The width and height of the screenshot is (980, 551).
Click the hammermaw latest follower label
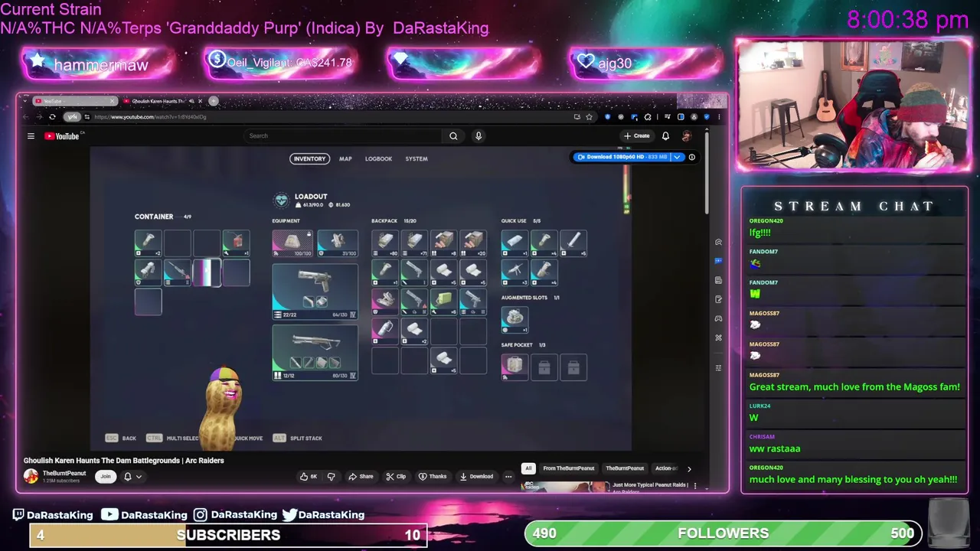click(100, 65)
